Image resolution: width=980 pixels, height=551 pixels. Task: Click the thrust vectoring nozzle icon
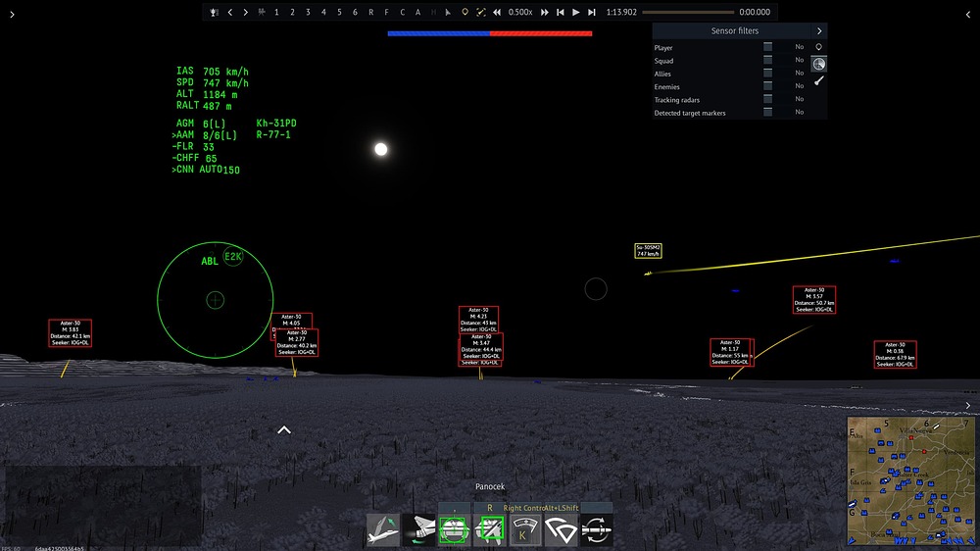pyautogui.click(x=418, y=530)
